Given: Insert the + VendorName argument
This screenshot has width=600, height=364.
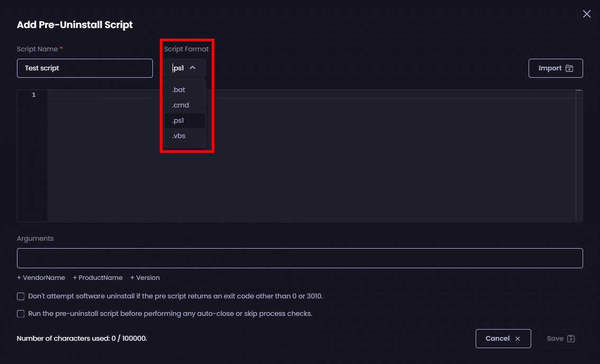Looking at the screenshot, I should click(x=41, y=278).
